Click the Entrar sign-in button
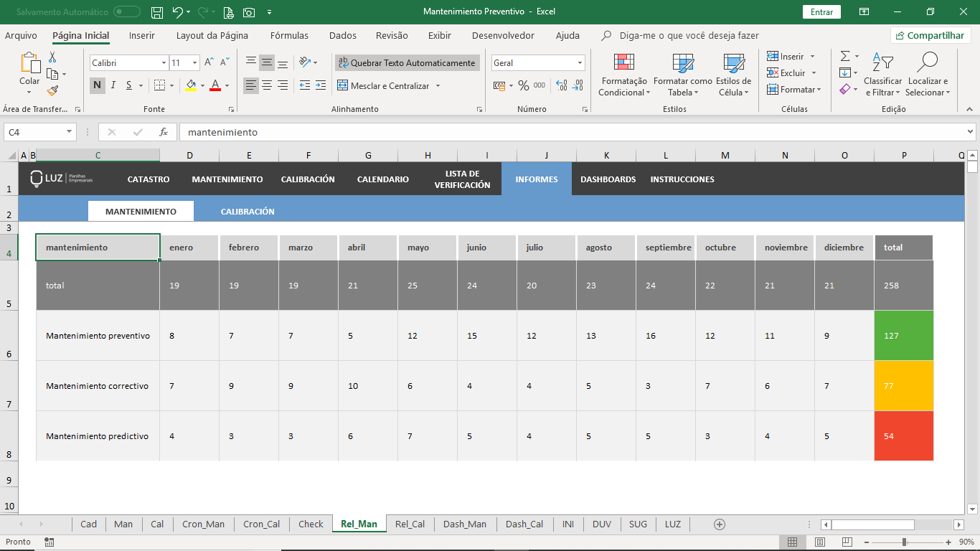Screen dimensions: 980x551 821,12
